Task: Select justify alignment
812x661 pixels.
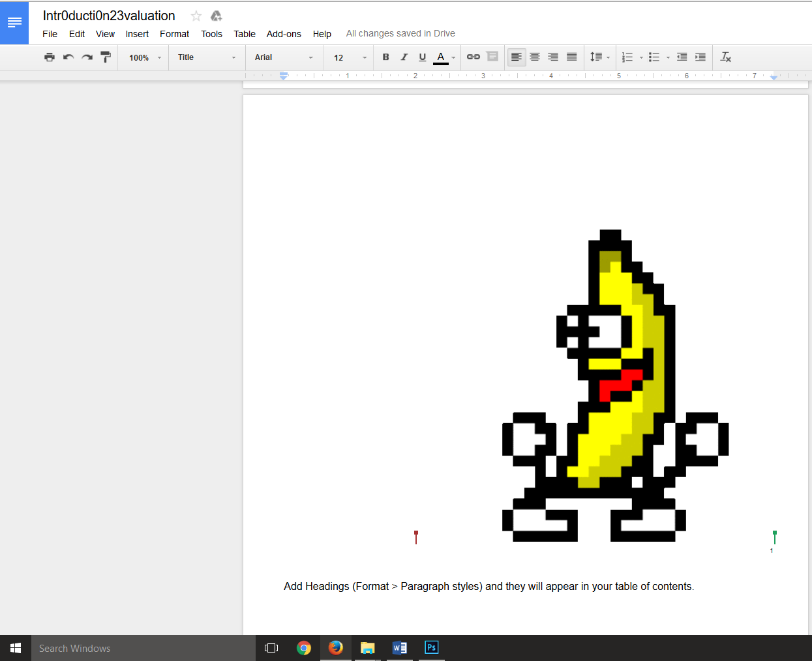Action: point(572,57)
